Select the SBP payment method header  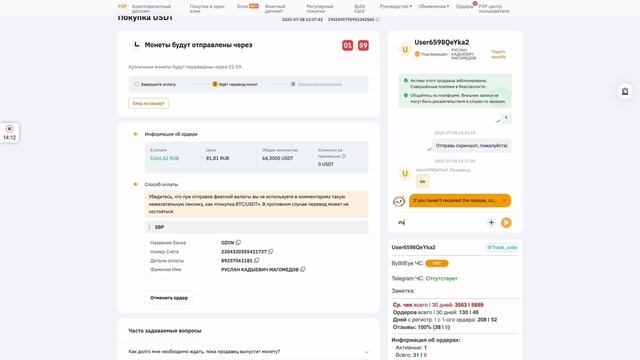[256, 227]
